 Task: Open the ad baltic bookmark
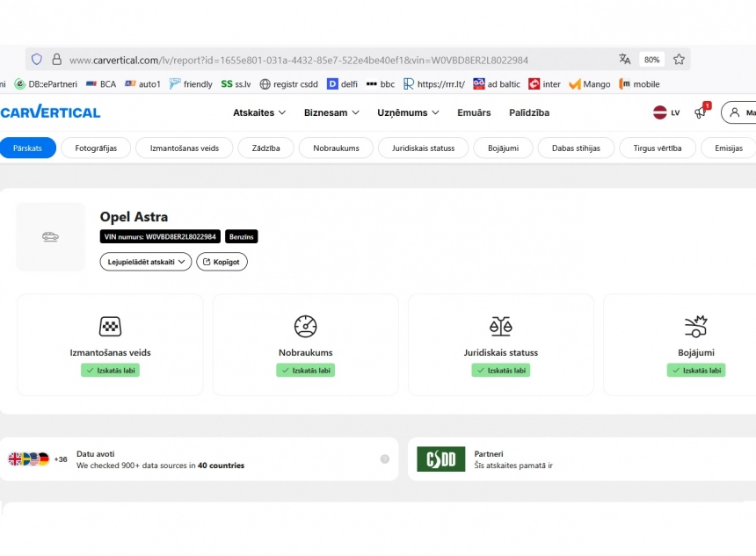[x=497, y=84]
